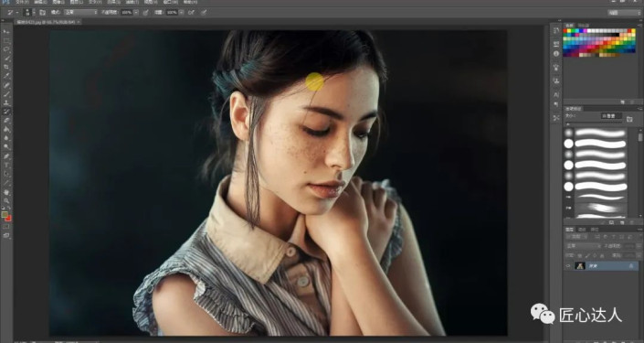Select the Path Selection tool

click(x=6, y=174)
